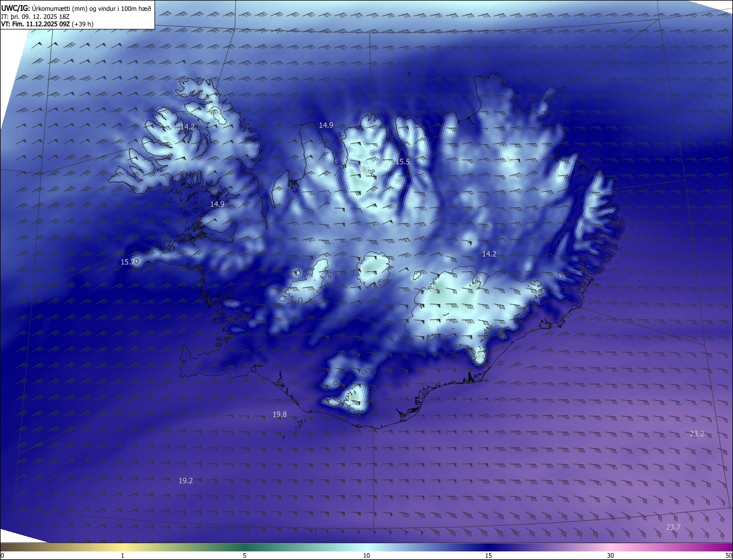Viewport: 733px width, 560px height.
Task: Click the 15.5 value label in north Iceland
Action: click(403, 162)
